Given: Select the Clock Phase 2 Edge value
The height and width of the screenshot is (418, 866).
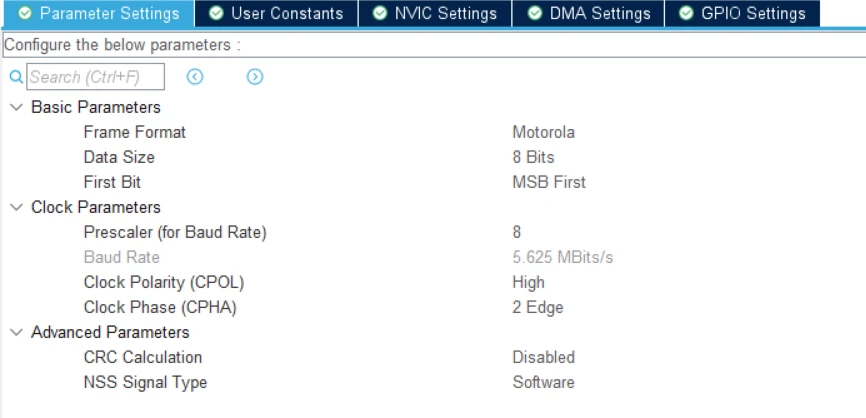Looking at the screenshot, I should (x=538, y=307).
